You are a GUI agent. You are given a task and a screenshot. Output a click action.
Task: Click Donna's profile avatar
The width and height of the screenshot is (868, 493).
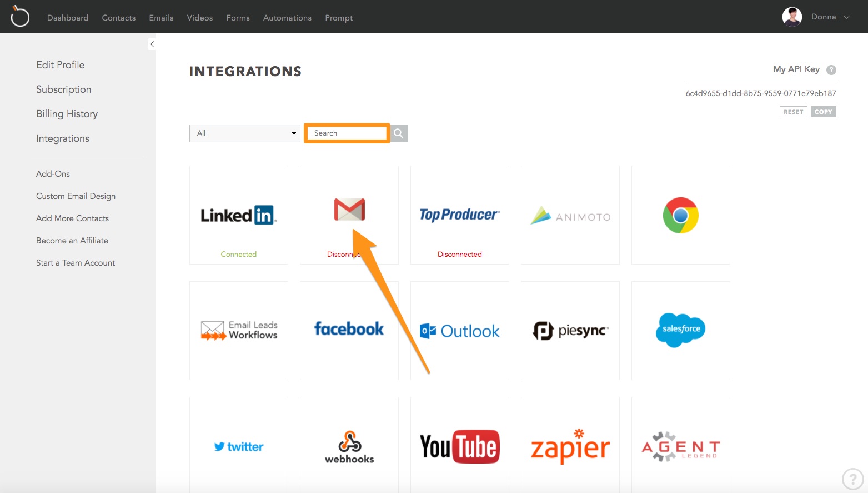click(x=792, y=17)
